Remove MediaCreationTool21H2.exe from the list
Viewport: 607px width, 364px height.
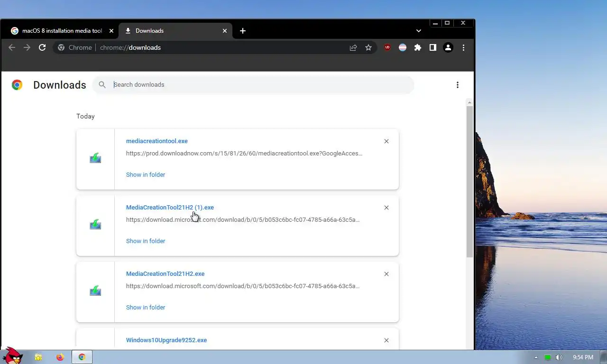386,274
